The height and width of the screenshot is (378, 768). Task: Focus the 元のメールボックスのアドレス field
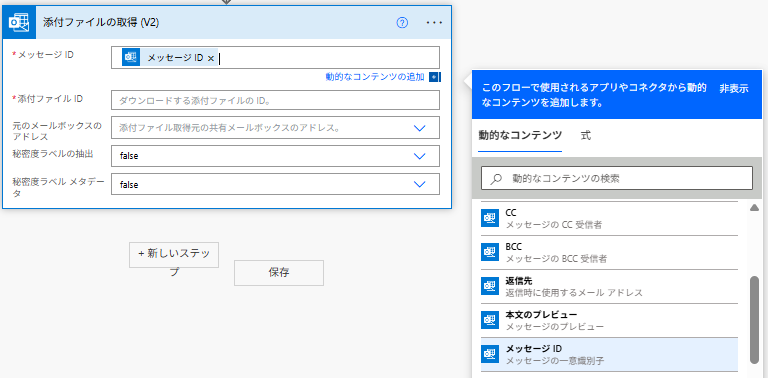point(275,128)
